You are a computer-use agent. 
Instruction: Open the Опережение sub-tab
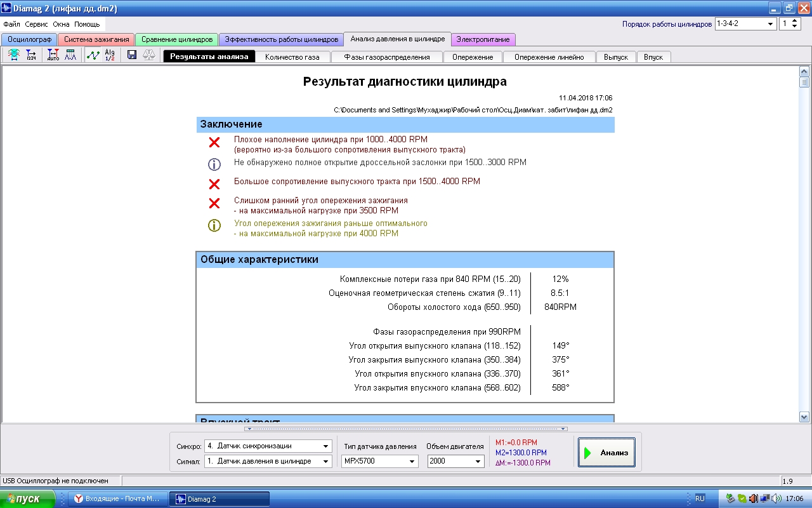point(473,57)
